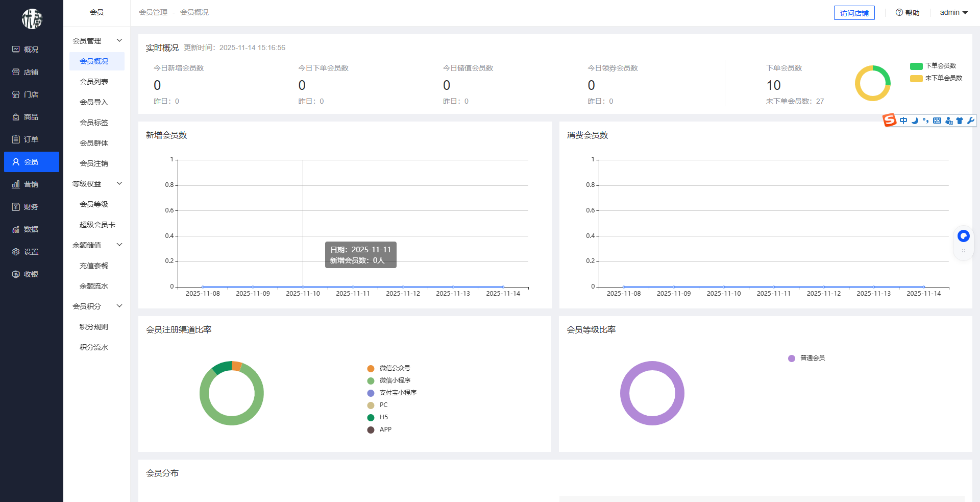This screenshot has width=980, height=502.
Task: Open 设置 from the sidebar
Action: (31, 252)
